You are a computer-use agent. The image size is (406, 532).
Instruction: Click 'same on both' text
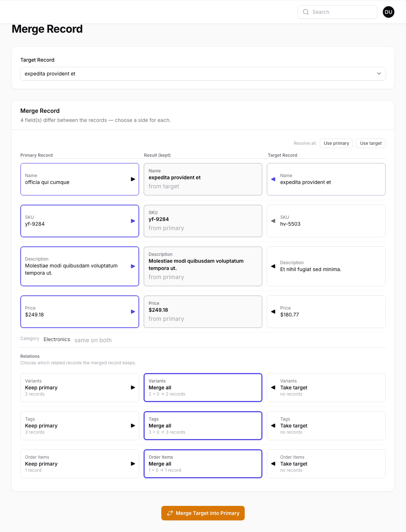[x=93, y=340]
